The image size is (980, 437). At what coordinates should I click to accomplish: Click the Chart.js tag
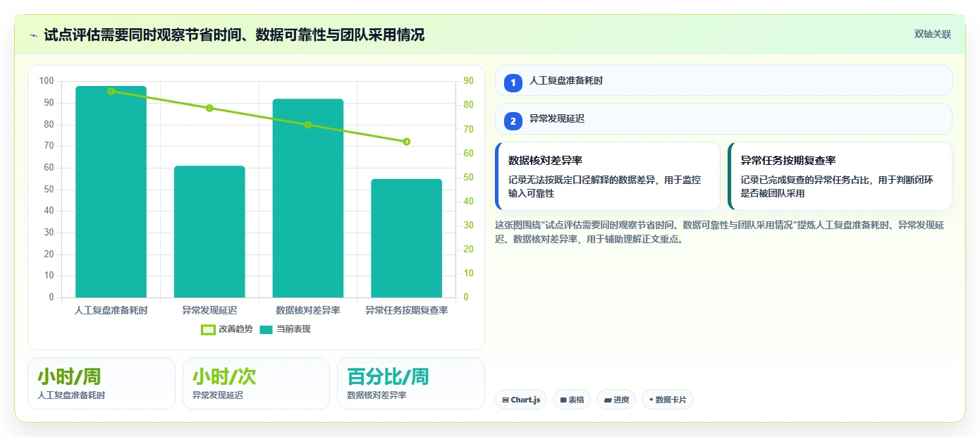tap(521, 400)
